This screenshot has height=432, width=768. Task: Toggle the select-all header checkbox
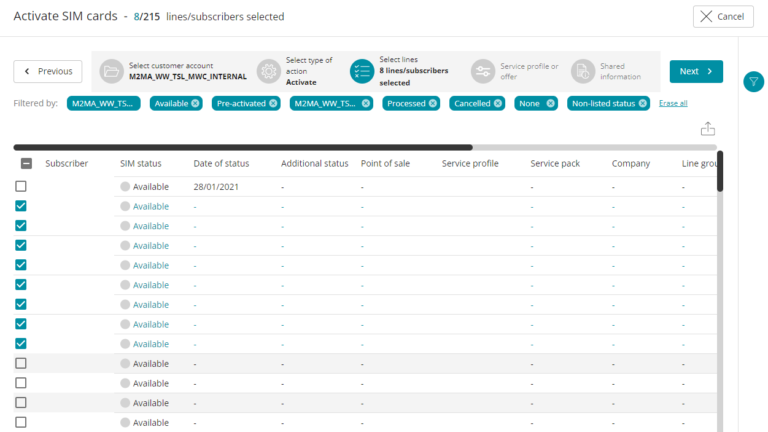click(26, 164)
